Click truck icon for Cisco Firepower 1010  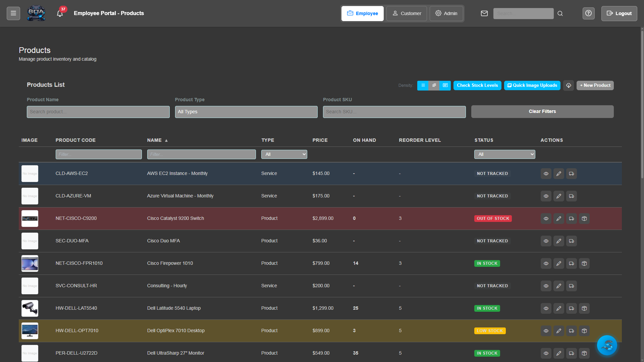tap(571, 263)
